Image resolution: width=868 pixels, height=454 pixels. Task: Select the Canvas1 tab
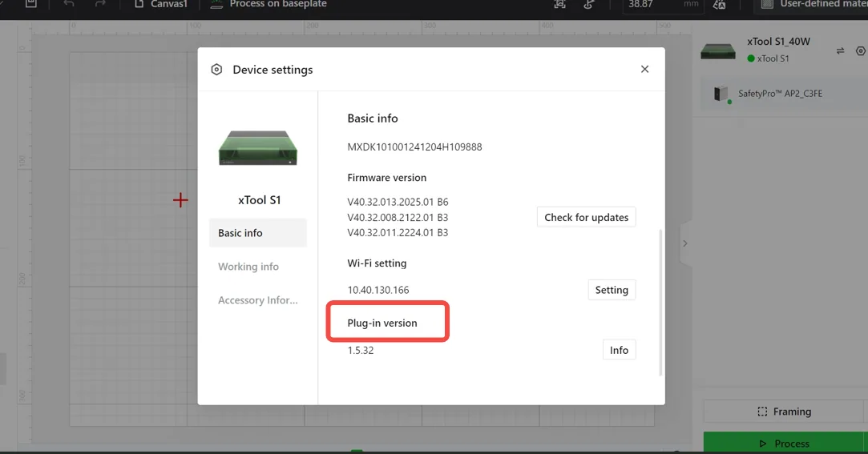click(x=161, y=4)
